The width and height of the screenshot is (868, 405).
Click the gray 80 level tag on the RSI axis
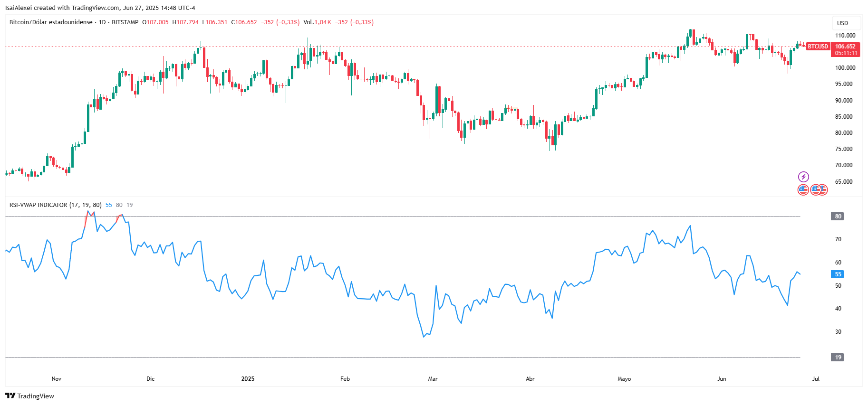(838, 217)
